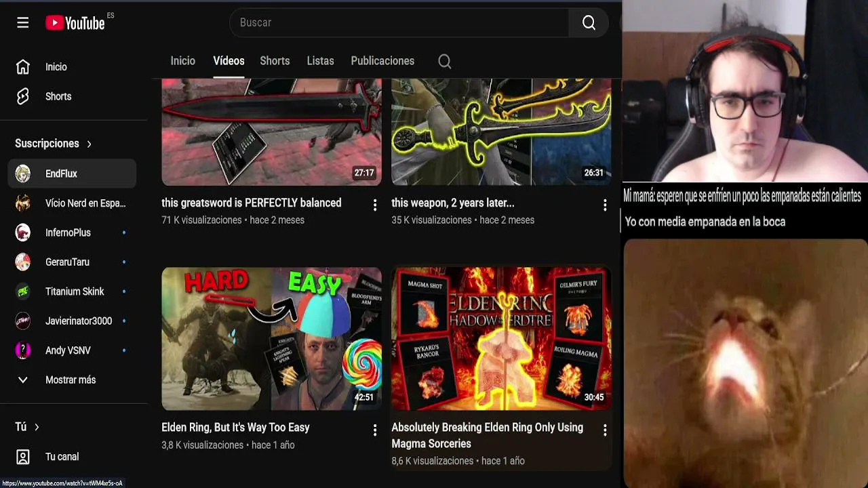The height and width of the screenshot is (488, 868).
Task: Open InfernoPlus channel avatar
Action: point(23,232)
